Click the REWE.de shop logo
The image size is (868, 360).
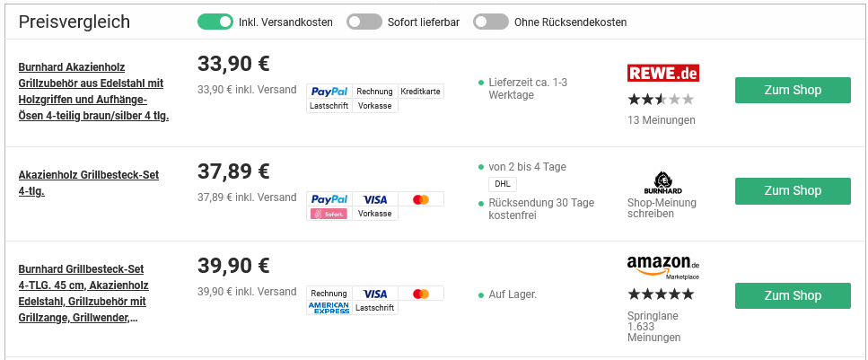coord(662,73)
